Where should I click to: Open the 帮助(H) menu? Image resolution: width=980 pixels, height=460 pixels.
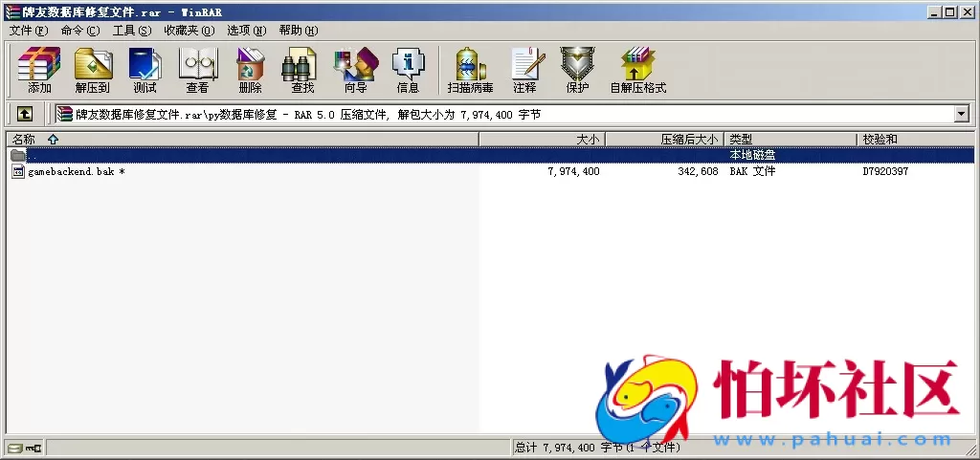[x=299, y=31]
